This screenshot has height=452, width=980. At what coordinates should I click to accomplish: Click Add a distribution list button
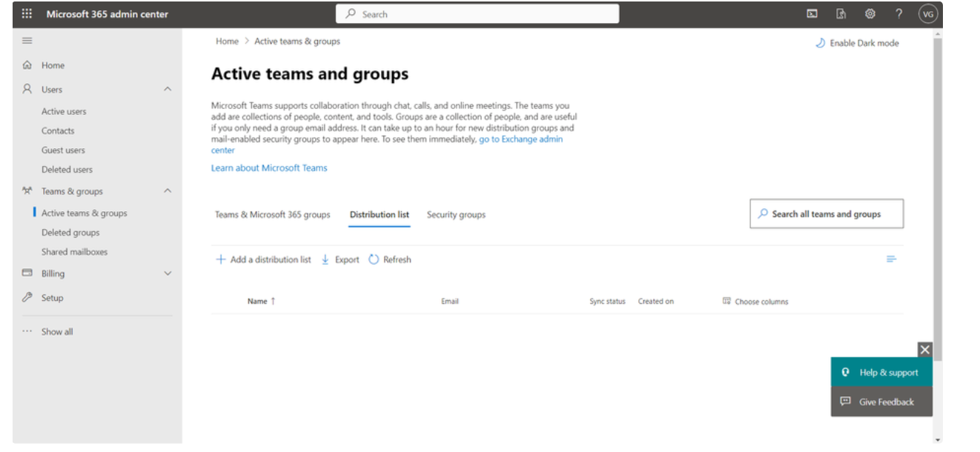pyautogui.click(x=263, y=259)
